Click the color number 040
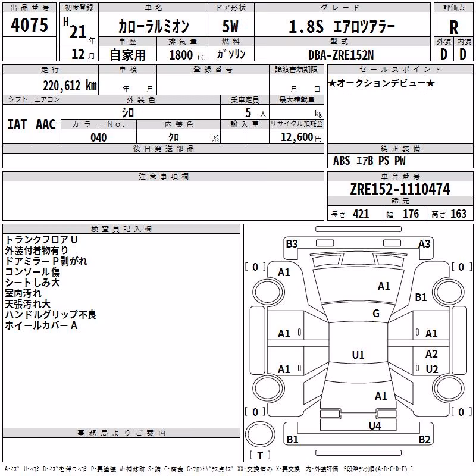476x476 pixels. 99,137
